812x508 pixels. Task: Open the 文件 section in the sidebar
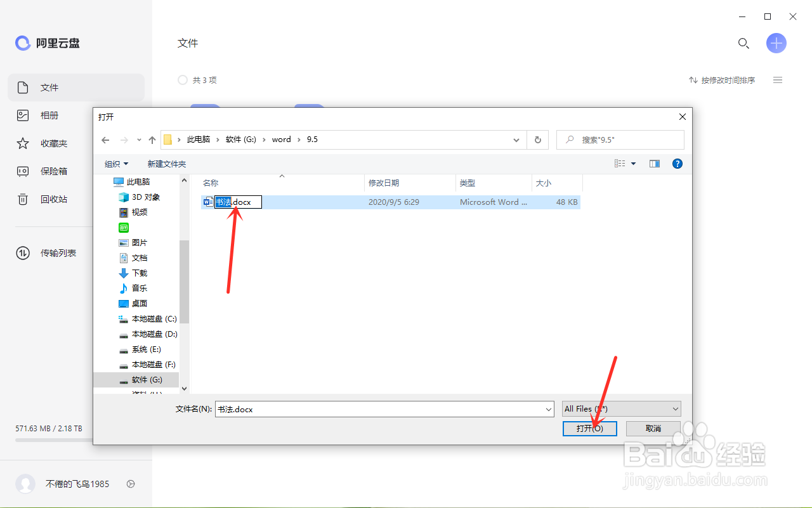click(76, 88)
